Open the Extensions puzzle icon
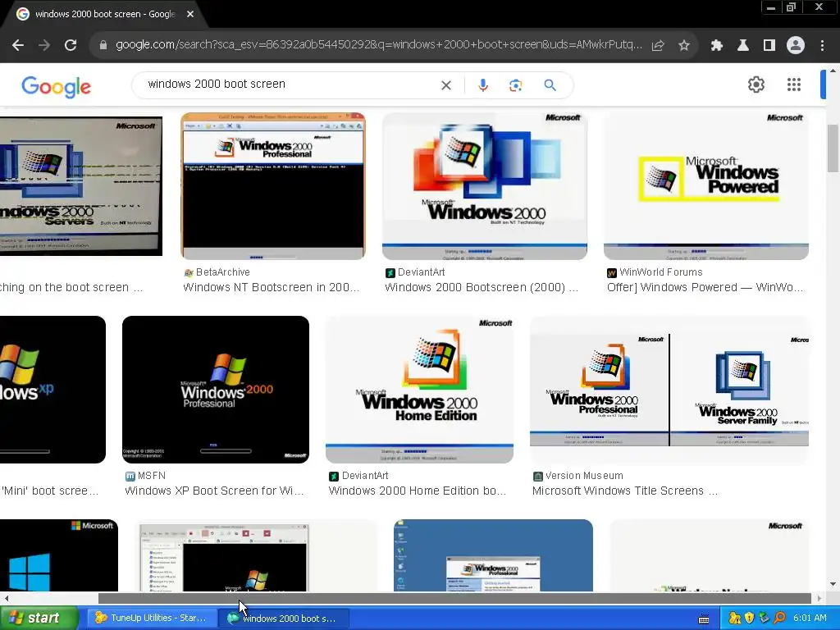The width and height of the screenshot is (840, 630). click(716, 46)
